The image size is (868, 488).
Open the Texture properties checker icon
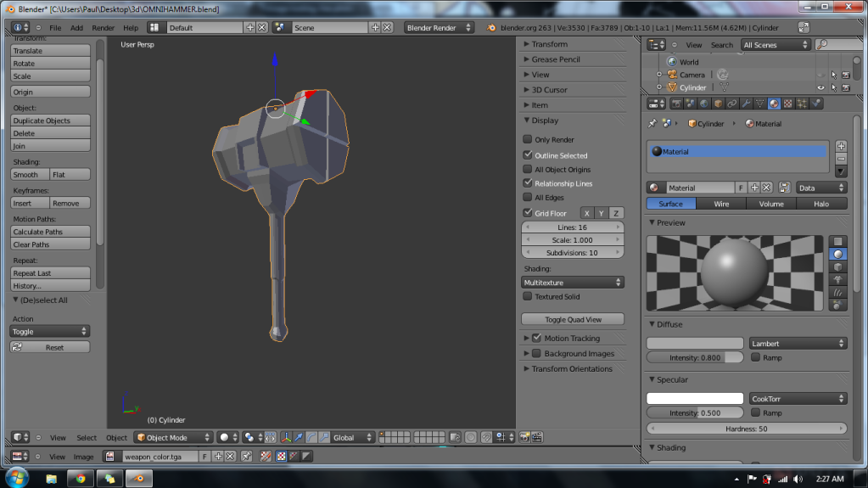(x=787, y=104)
